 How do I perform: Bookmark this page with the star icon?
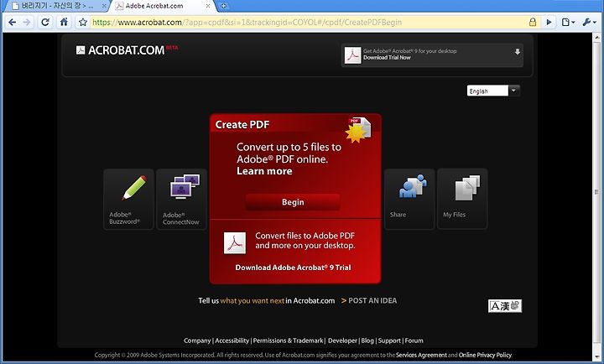coord(83,23)
